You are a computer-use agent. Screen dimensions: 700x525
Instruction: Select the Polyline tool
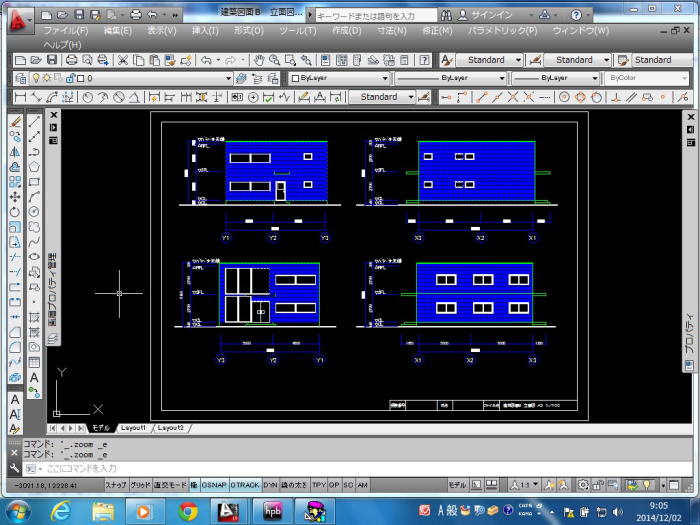coord(34,152)
